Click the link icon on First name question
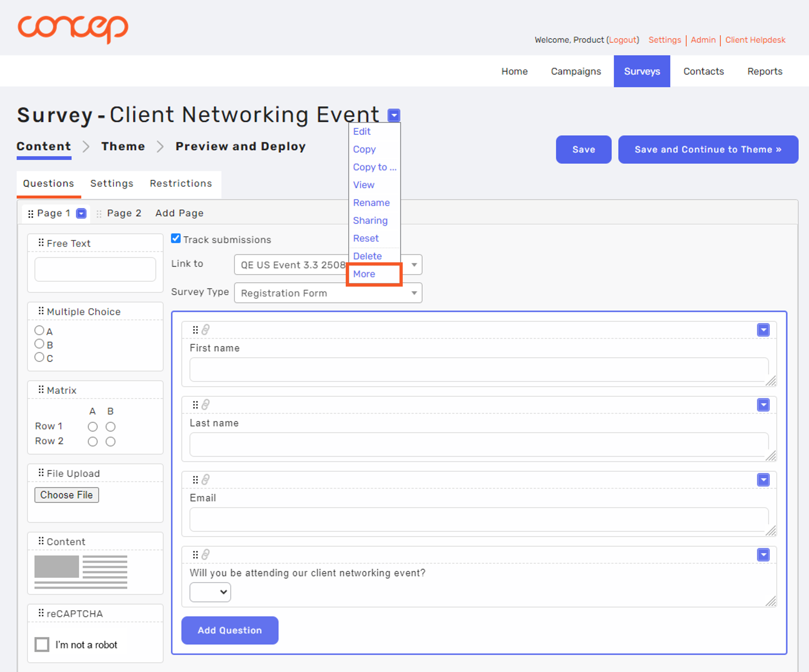This screenshot has width=809, height=672. pos(206,330)
